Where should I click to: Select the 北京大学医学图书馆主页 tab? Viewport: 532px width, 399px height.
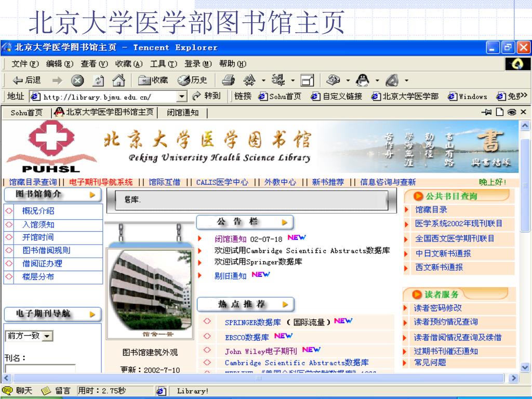coord(104,112)
